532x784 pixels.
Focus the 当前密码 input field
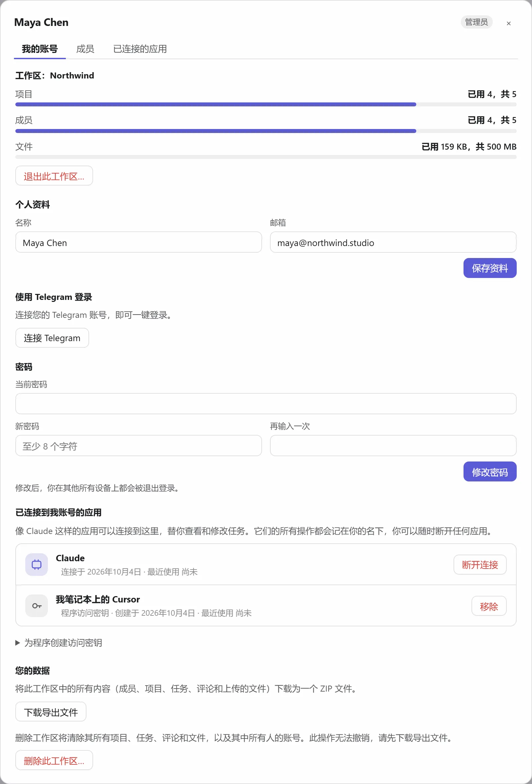(266, 404)
